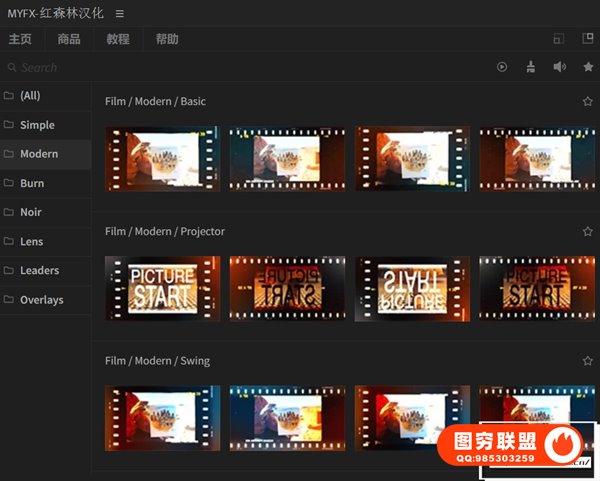Open the 教程 tab

(118, 39)
